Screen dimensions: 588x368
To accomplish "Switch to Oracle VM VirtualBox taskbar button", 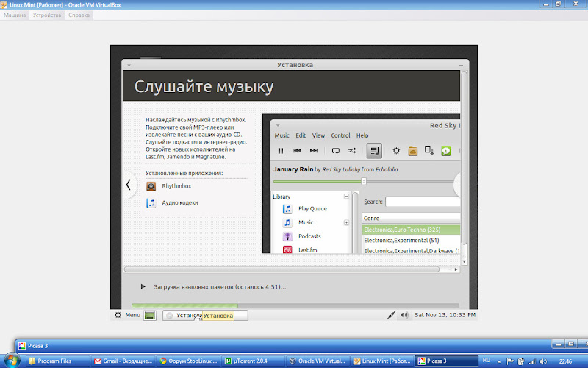I will (x=318, y=361).
